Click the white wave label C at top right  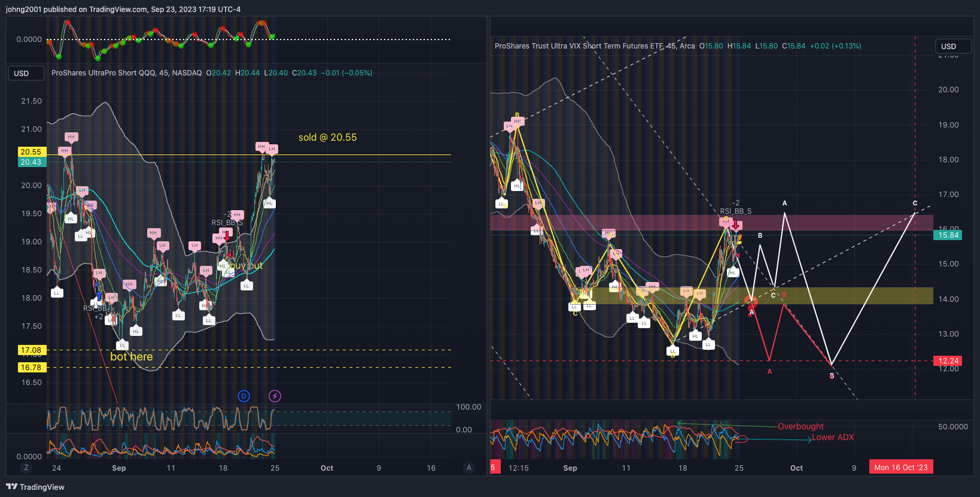pyautogui.click(x=915, y=203)
